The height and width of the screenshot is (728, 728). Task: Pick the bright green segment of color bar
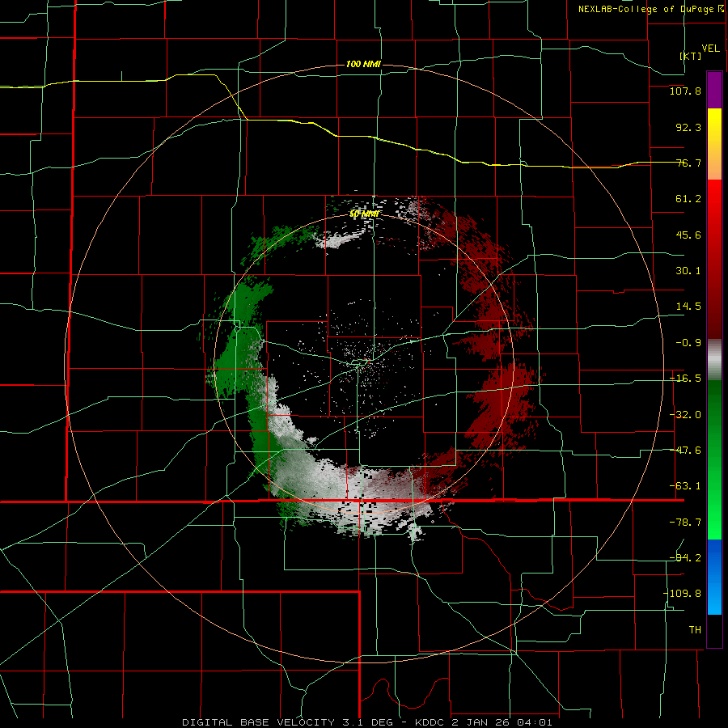[x=714, y=510]
